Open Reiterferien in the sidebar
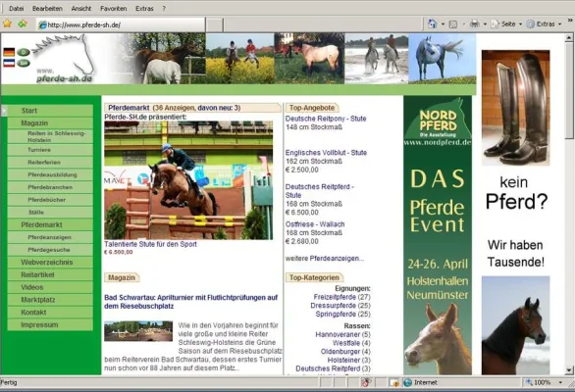 coord(50,163)
